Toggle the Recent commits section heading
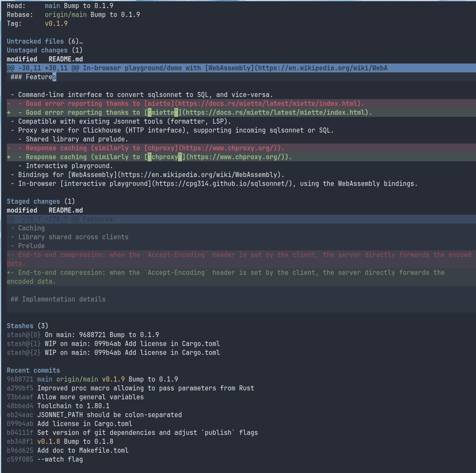Viewport: 476px width, 473px height. coord(33,371)
